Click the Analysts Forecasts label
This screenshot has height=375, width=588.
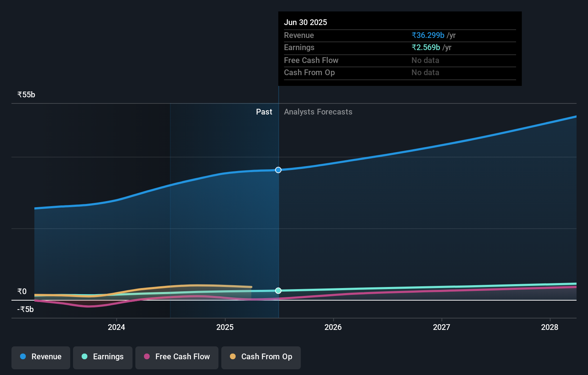tap(318, 112)
